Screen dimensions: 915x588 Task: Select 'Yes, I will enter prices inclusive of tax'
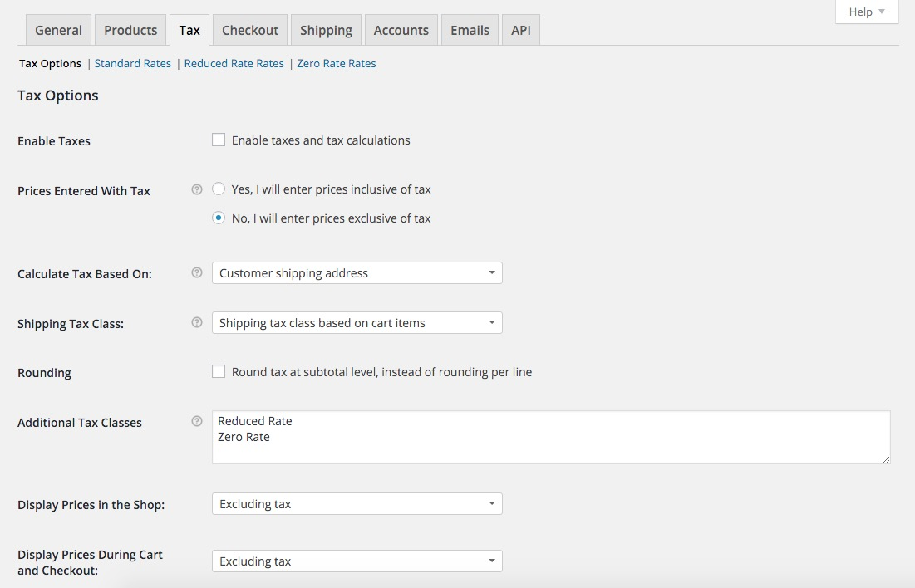(219, 189)
